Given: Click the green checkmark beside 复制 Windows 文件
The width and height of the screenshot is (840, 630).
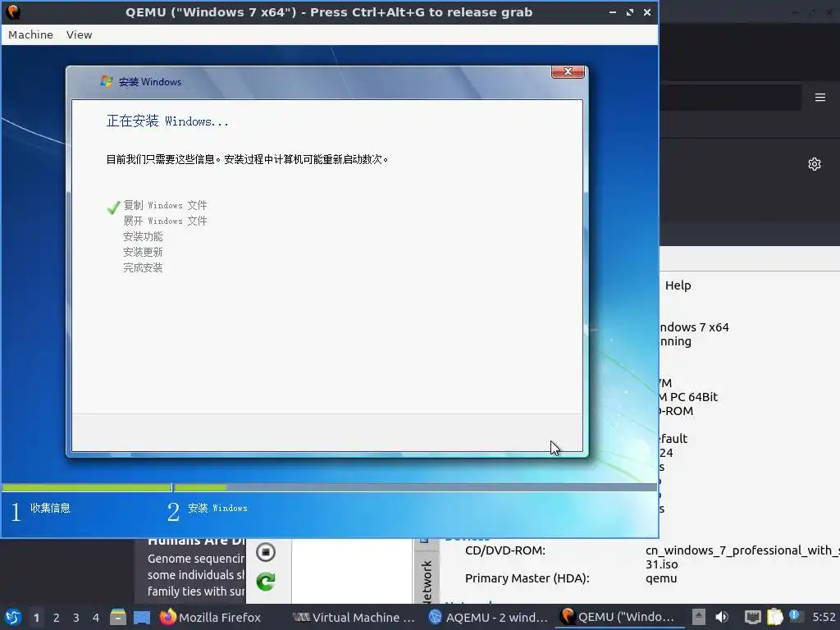Looking at the screenshot, I should click(113, 207).
